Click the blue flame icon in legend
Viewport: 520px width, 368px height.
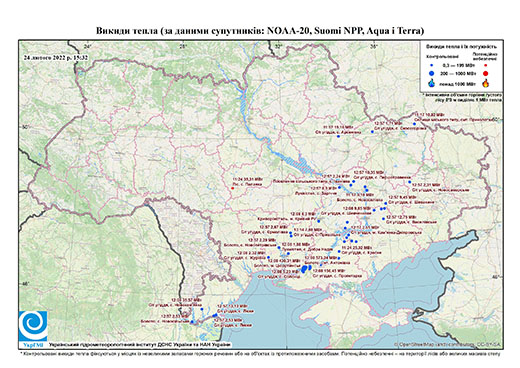pyautogui.click(x=432, y=83)
